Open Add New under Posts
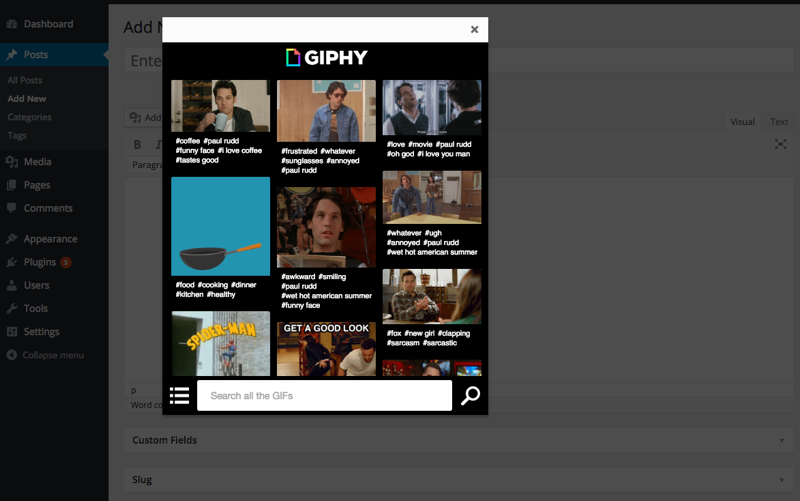 tap(27, 98)
